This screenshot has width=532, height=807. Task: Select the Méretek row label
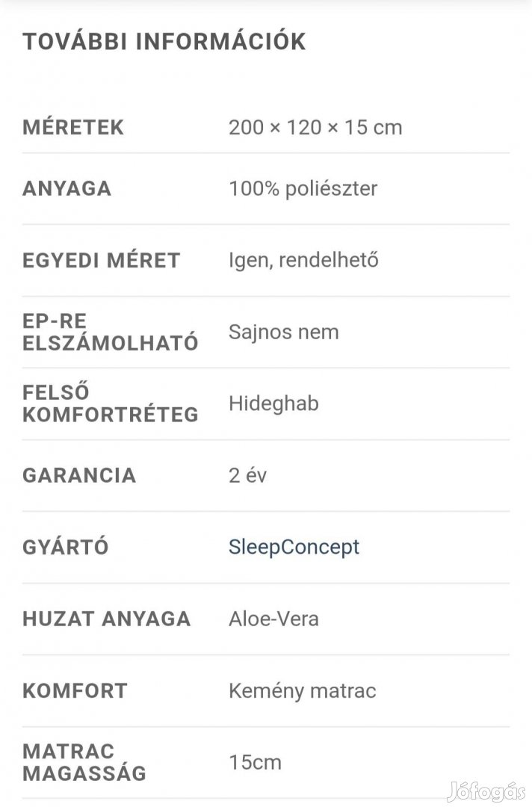click(x=73, y=127)
